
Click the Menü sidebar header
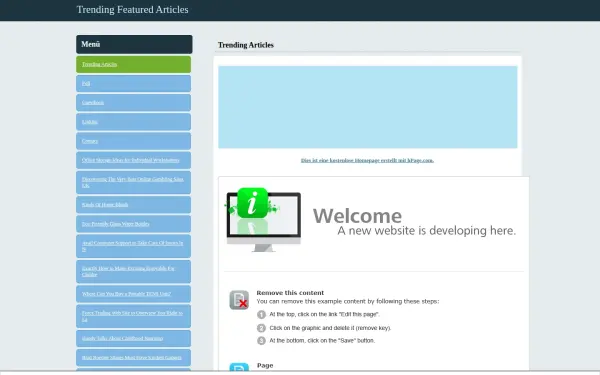coord(134,44)
